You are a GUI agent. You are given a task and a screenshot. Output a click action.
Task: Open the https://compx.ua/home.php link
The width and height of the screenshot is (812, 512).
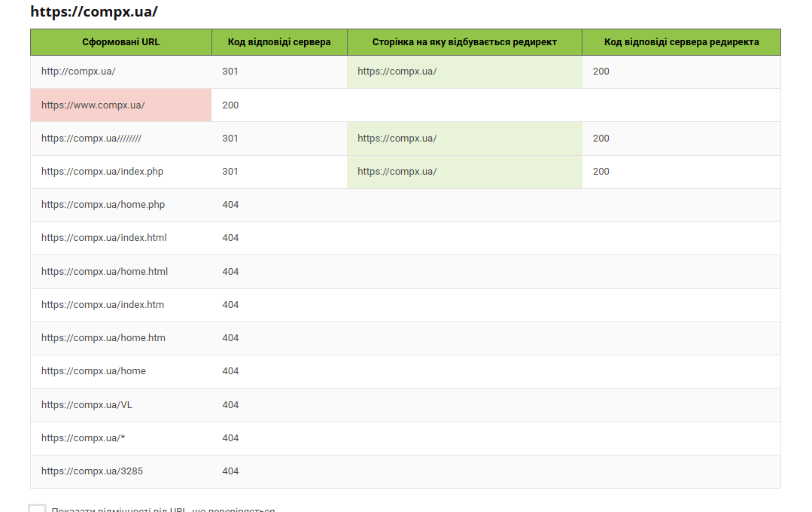pos(103,205)
